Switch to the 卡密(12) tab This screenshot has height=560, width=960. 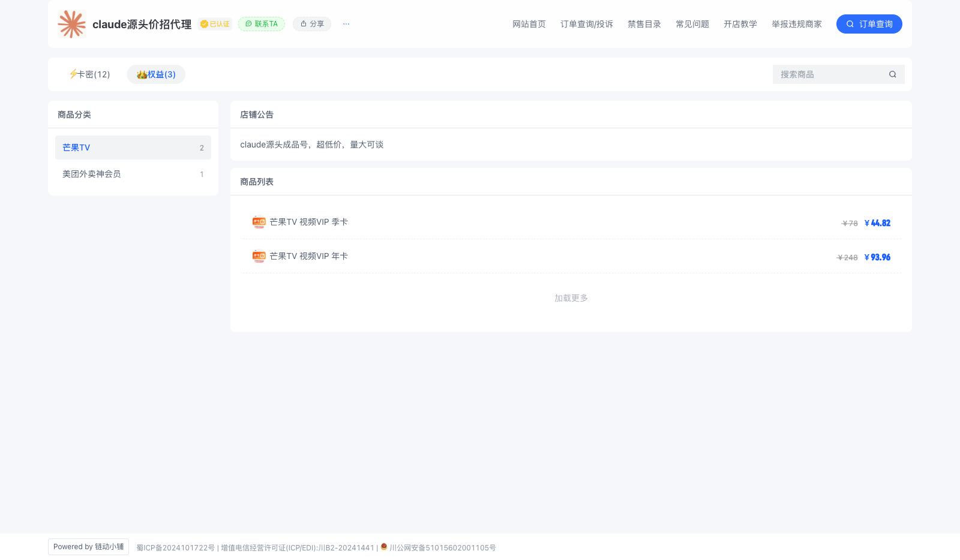pyautogui.click(x=89, y=74)
